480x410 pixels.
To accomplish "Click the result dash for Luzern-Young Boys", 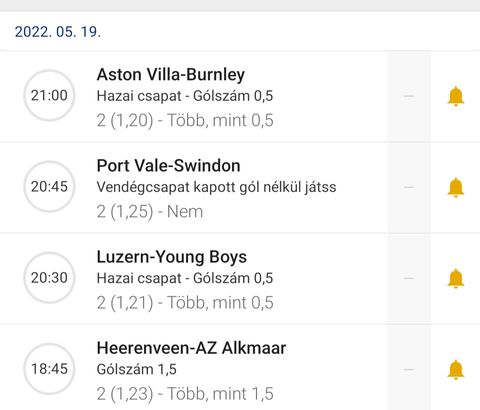I will coord(409,278).
